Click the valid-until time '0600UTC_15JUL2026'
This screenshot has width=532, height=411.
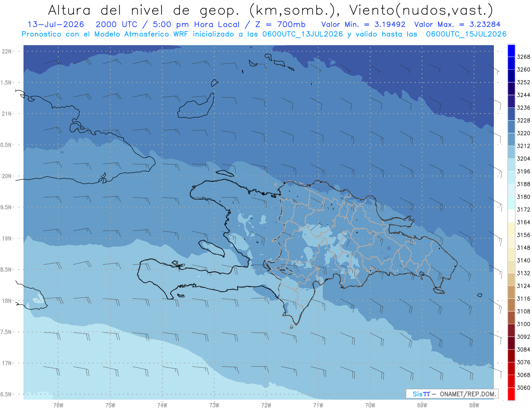(466, 34)
